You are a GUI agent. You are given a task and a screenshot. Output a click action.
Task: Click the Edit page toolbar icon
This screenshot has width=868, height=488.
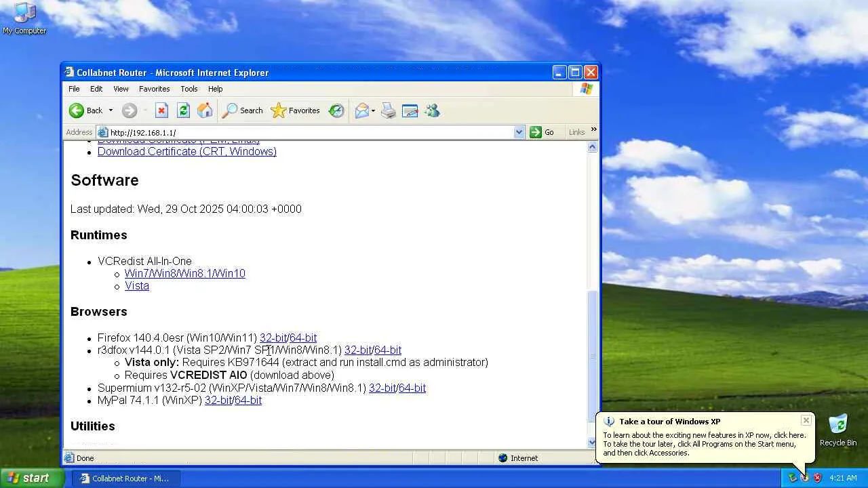coord(410,110)
